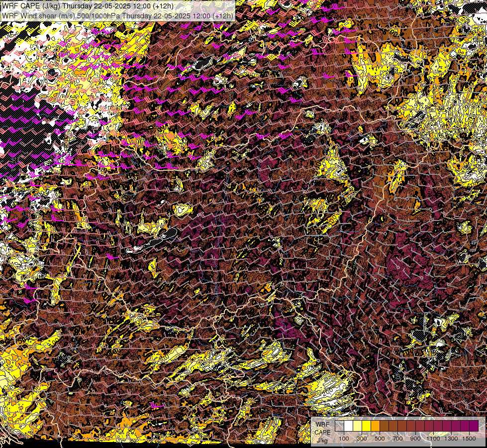
Task: Click the legend value '1300'
Action: point(451,439)
